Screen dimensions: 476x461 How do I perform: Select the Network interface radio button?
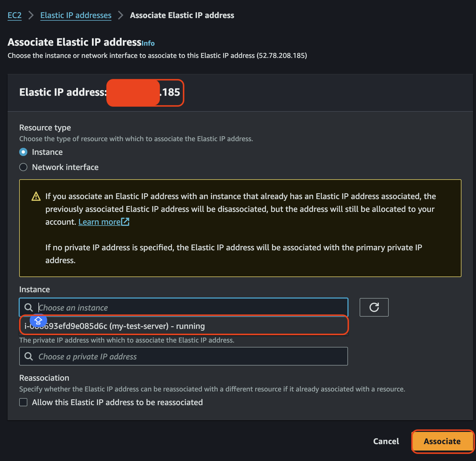[x=23, y=167]
